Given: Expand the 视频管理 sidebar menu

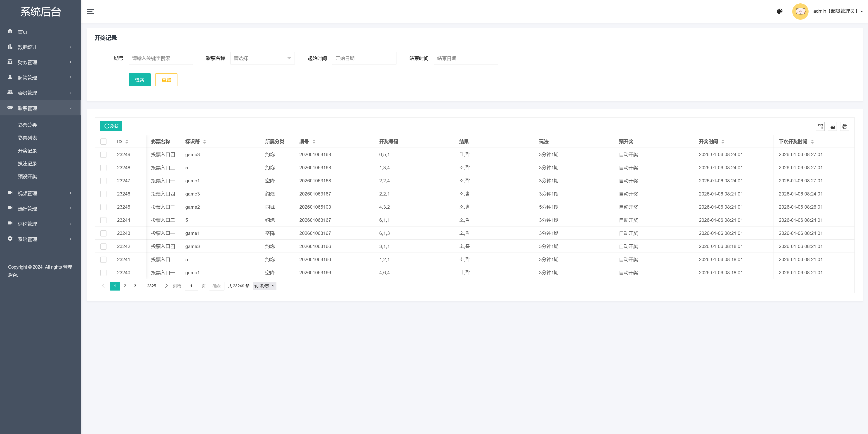Looking at the screenshot, I should (40, 193).
